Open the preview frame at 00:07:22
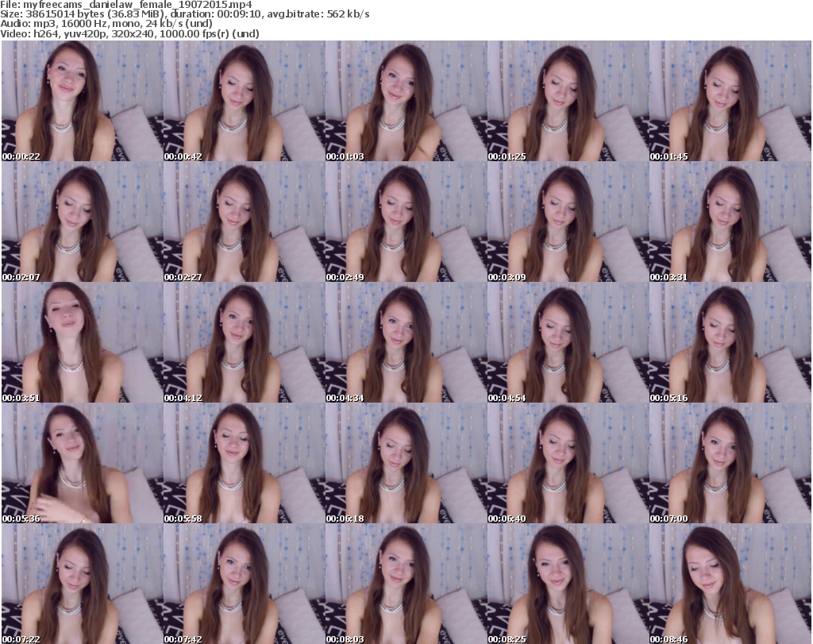The width and height of the screenshot is (813, 644). pyautogui.click(x=83, y=584)
